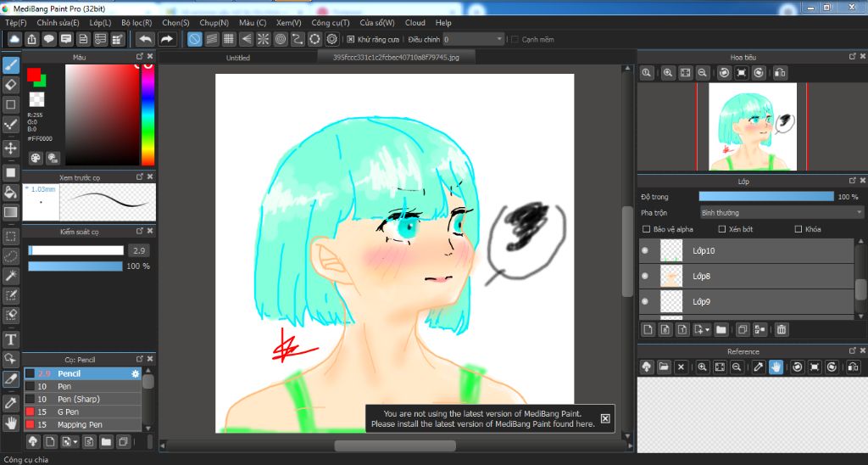Select the Move tool

(x=10, y=148)
